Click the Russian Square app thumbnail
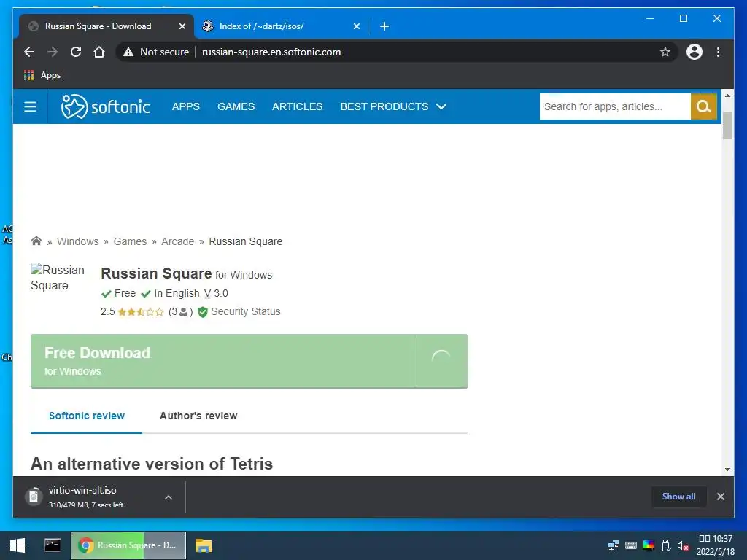Image resolution: width=747 pixels, height=560 pixels. click(58, 278)
